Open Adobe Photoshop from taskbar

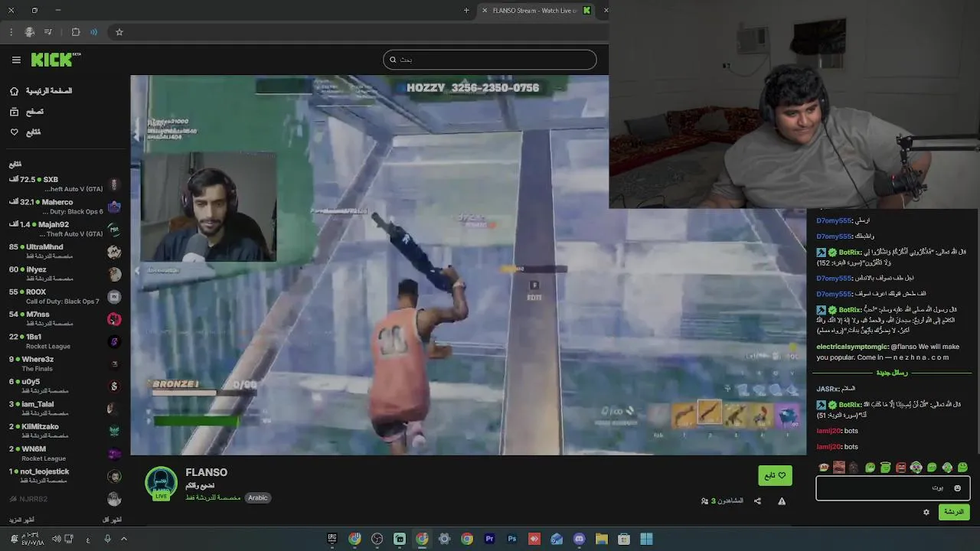(x=512, y=539)
